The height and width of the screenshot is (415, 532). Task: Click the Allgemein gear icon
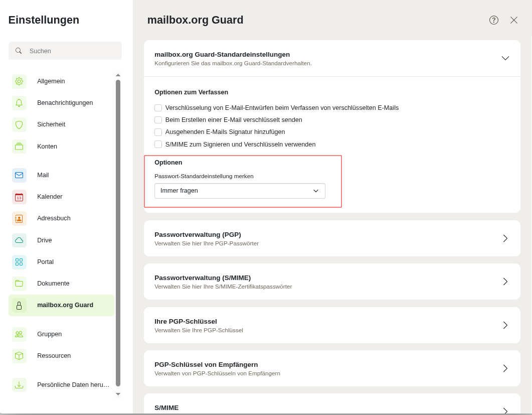point(19,81)
